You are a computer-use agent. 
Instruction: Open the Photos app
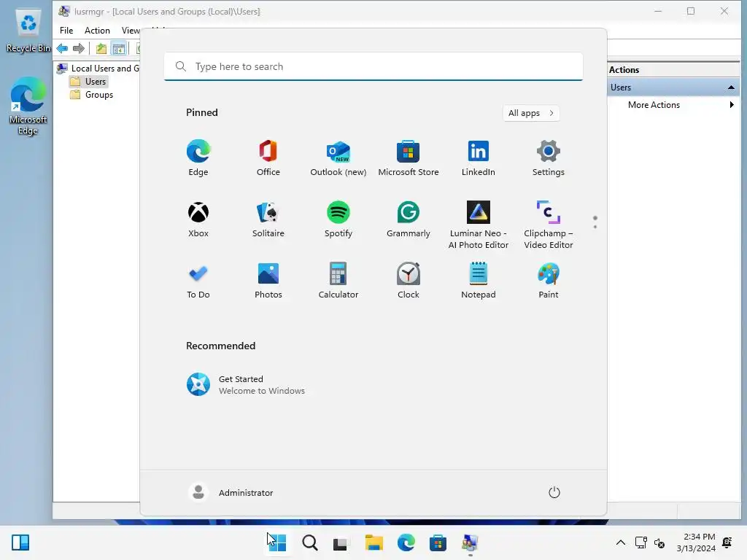[268, 281]
